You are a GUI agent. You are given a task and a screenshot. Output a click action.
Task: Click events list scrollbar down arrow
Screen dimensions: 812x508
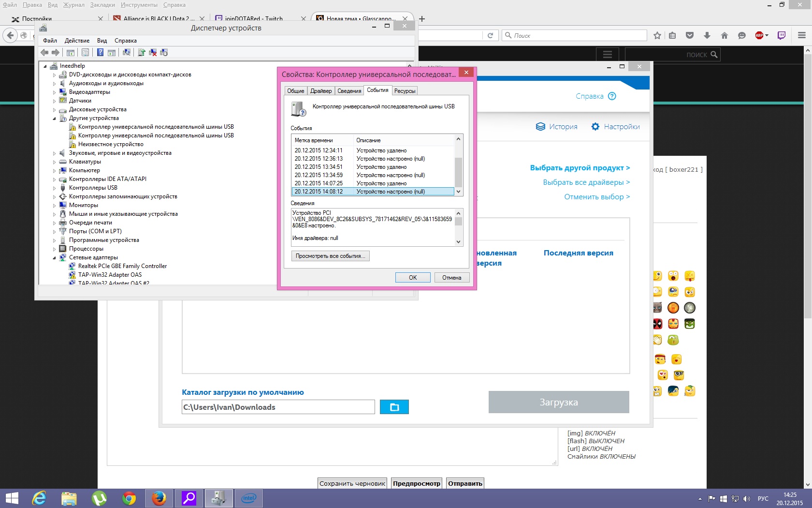tap(459, 192)
